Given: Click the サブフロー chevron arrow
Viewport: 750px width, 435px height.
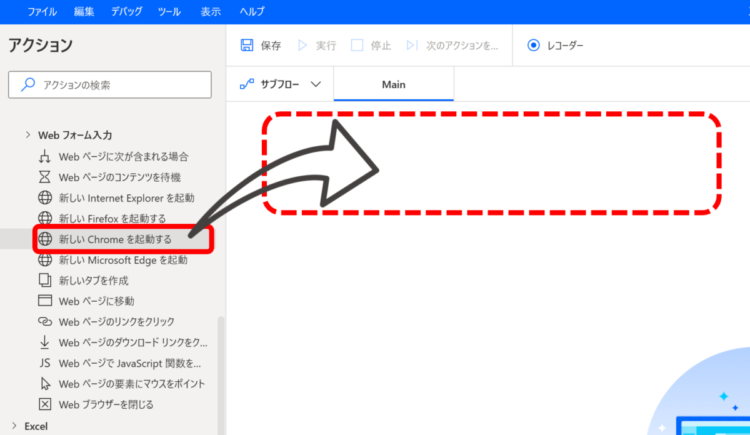Looking at the screenshot, I should click(316, 85).
